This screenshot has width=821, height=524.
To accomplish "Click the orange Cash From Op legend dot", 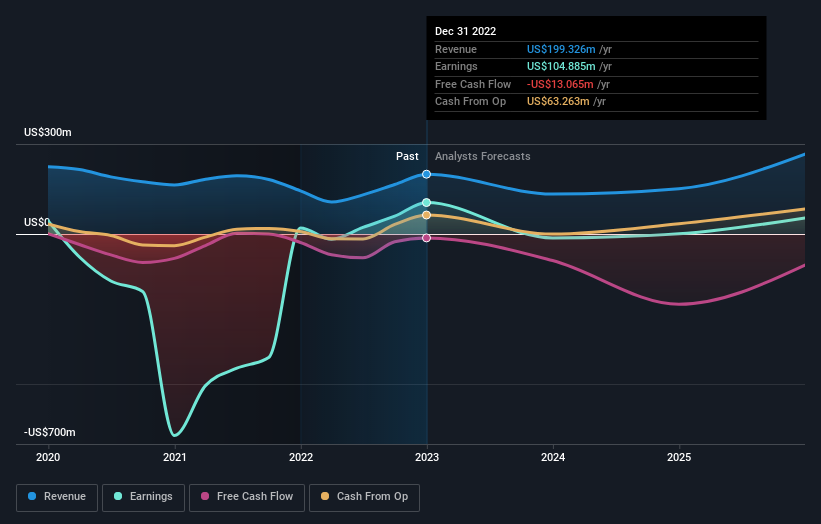I will coord(325,496).
